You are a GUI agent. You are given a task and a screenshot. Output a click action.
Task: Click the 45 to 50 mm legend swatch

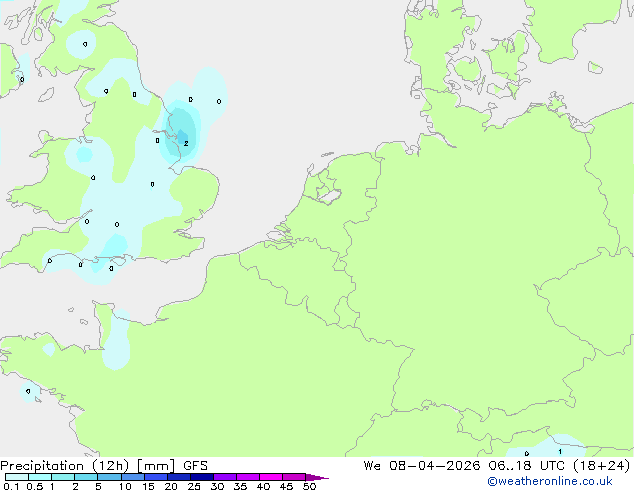click(x=294, y=477)
